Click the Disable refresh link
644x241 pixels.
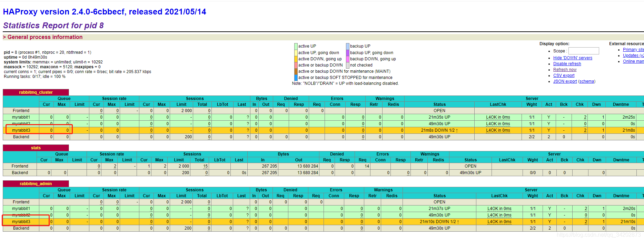point(567,64)
